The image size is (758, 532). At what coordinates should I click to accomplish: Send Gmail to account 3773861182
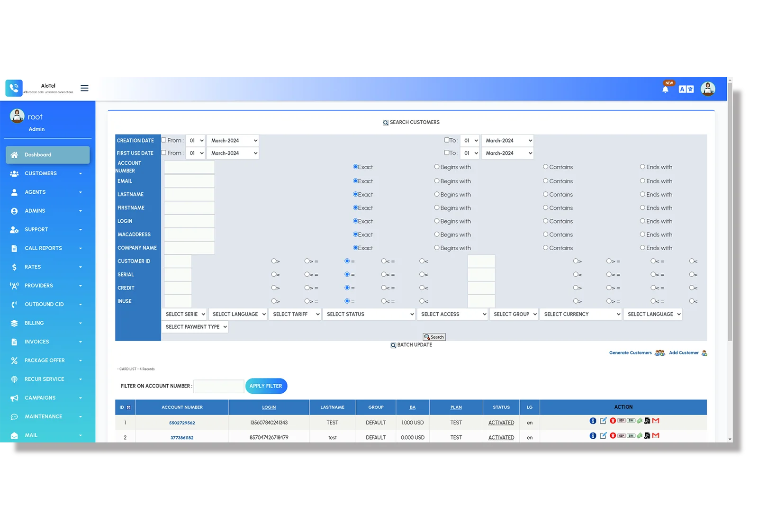pyautogui.click(x=656, y=436)
